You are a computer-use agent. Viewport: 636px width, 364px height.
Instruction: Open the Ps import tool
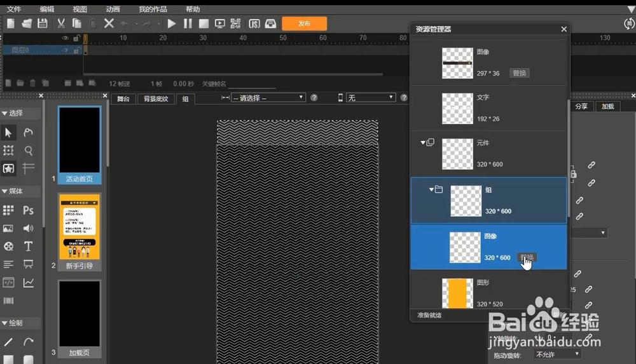point(29,210)
